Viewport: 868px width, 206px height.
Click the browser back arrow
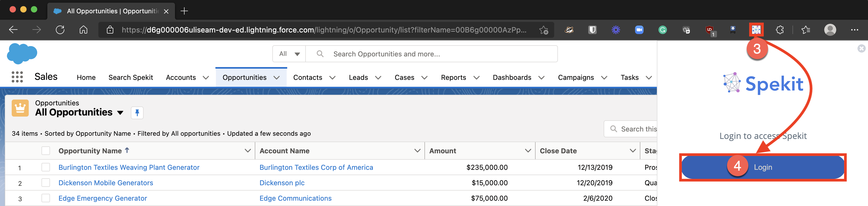coord(13,30)
